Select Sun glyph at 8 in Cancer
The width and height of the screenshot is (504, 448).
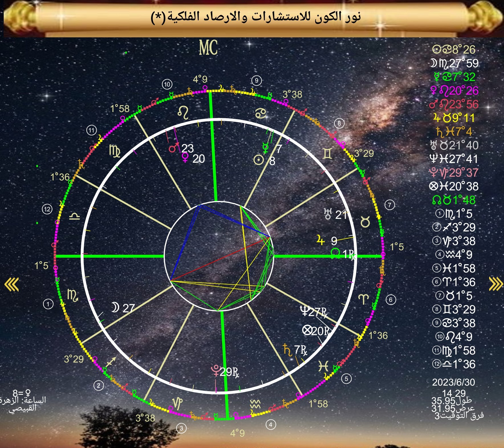(259, 160)
